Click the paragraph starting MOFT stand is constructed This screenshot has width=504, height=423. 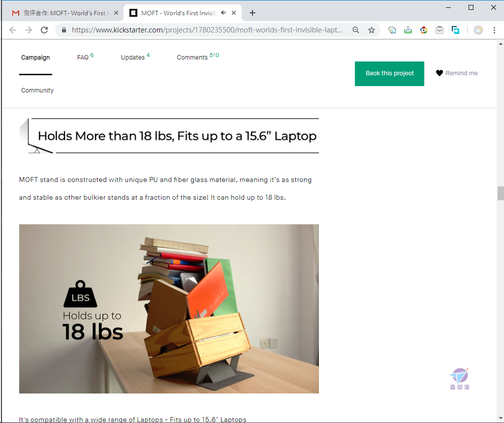pyautogui.click(x=165, y=188)
